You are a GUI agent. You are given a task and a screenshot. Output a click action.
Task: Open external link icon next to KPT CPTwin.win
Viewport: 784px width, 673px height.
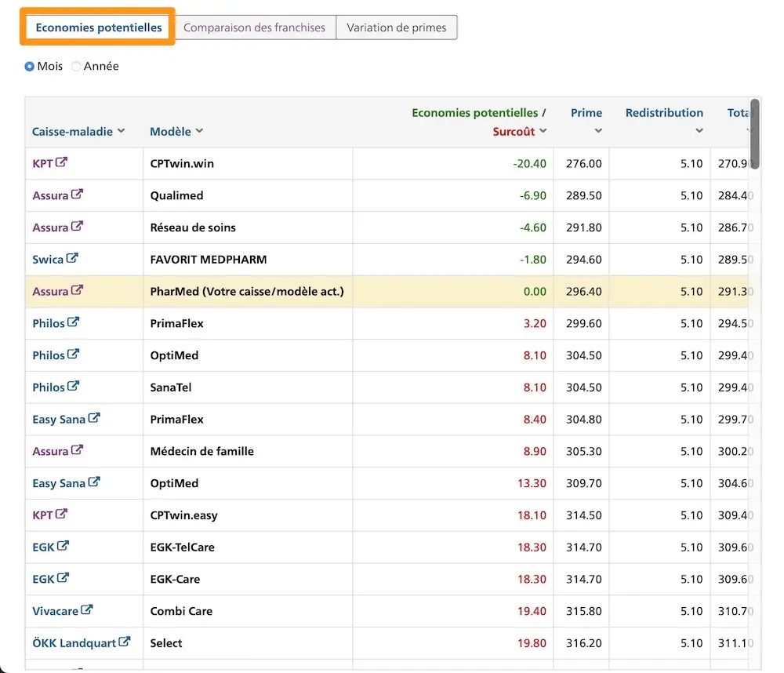click(x=61, y=162)
